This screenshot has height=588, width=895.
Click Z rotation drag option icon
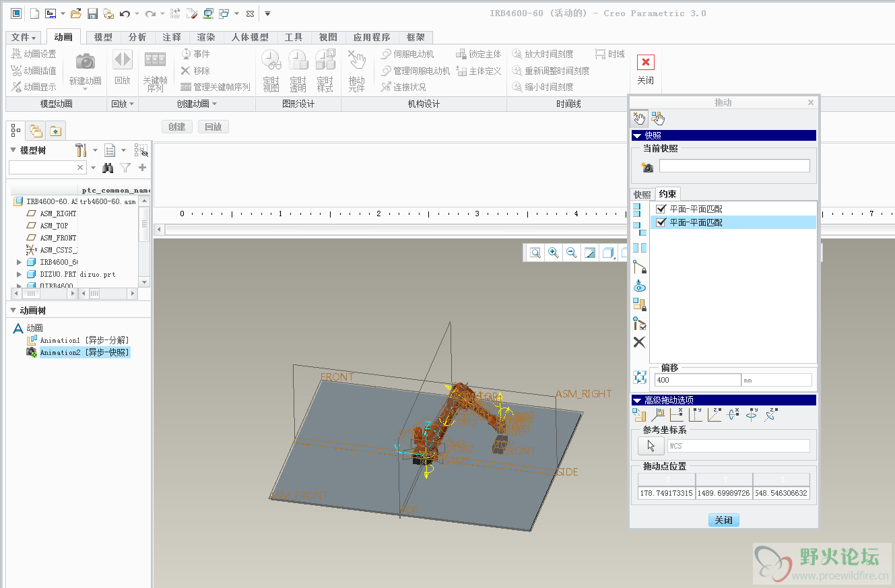tap(770, 415)
